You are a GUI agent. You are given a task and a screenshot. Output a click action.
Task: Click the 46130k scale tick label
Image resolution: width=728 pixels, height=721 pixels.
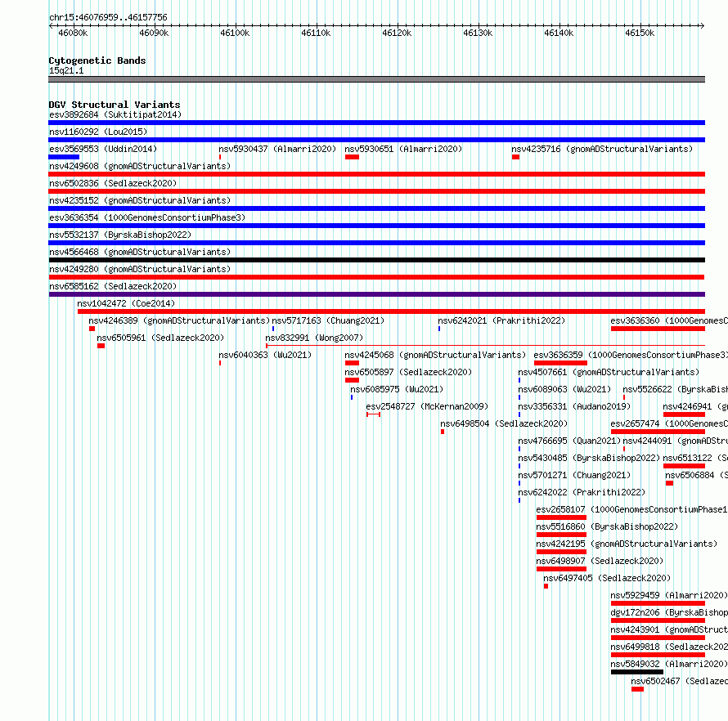[478, 33]
